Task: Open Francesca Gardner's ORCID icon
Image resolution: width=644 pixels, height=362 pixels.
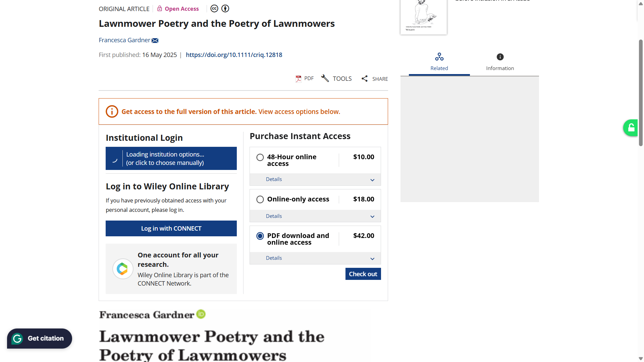Action: [201, 314]
